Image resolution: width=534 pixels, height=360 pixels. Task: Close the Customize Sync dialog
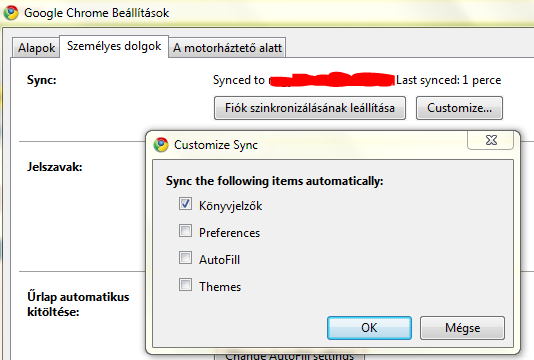(x=490, y=140)
